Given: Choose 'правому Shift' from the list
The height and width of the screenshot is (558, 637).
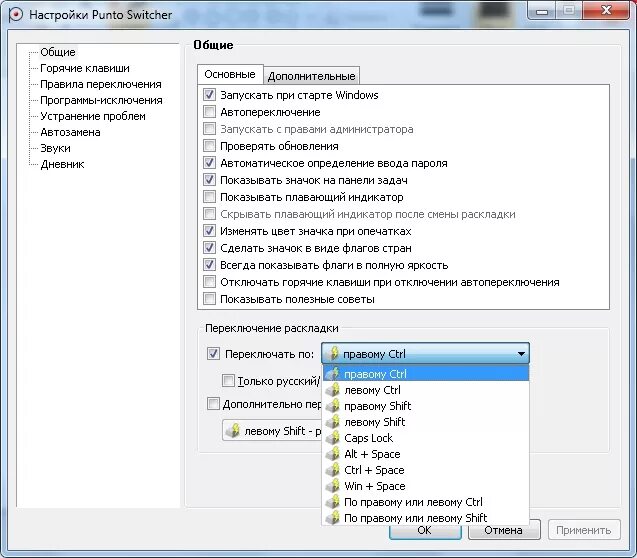Looking at the screenshot, I should (425, 406).
